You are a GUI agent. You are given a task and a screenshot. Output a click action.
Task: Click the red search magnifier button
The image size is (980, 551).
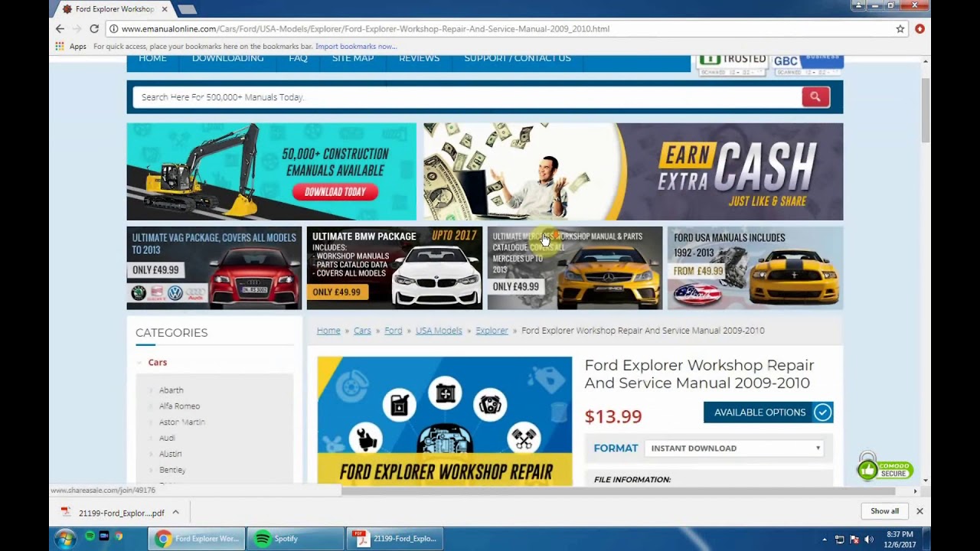point(815,96)
